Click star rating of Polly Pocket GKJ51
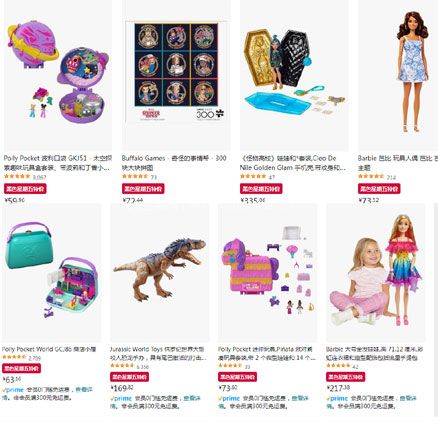This screenshot has width=438, height=430. pos(17,176)
